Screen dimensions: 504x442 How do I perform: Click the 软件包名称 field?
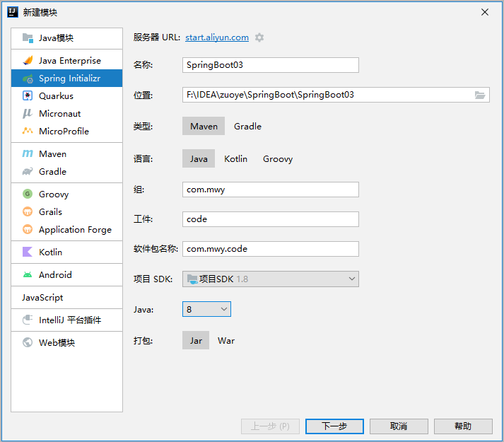point(271,249)
